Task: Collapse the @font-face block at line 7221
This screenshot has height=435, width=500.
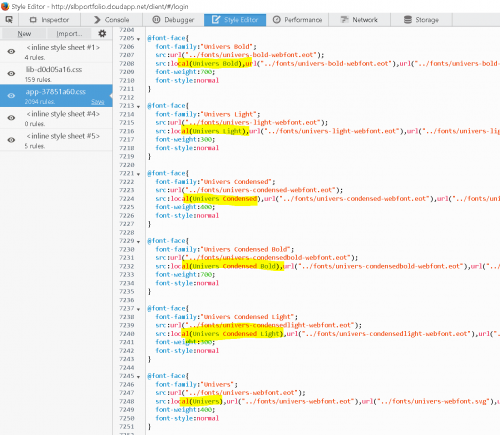Action: pos(138,174)
